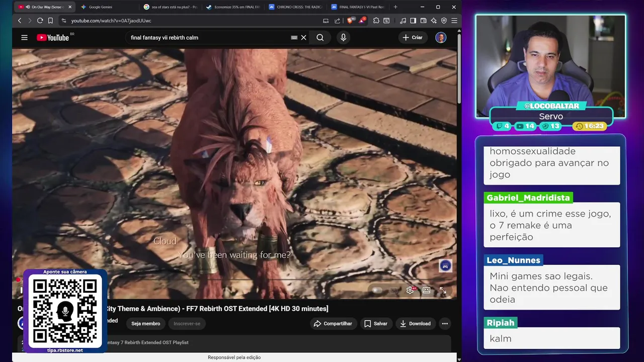Screen dimensions: 644x362
Task: Open the Criar create dropdown button
Action: 413,38
